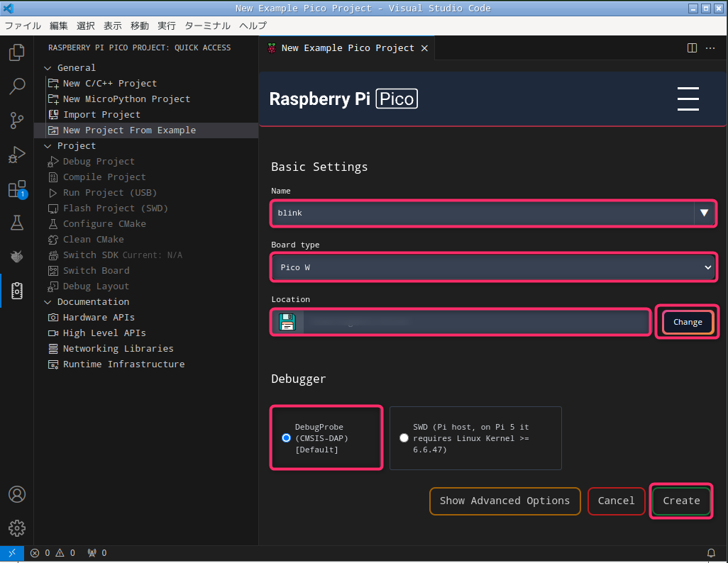Open the Manage gear icon
Image resolution: width=728 pixels, height=563 pixels.
(17, 528)
